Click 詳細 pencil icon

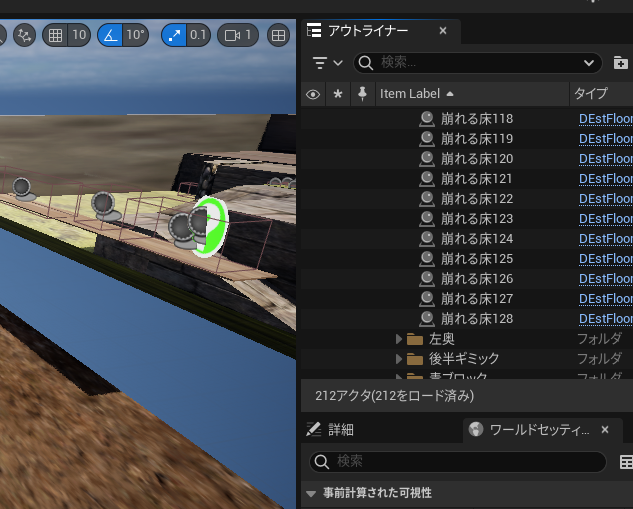(313, 429)
